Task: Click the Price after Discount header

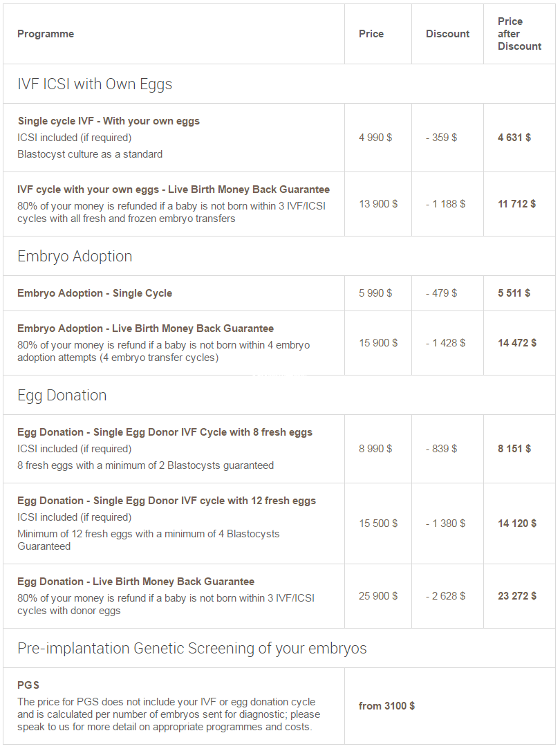Action: [x=519, y=34]
